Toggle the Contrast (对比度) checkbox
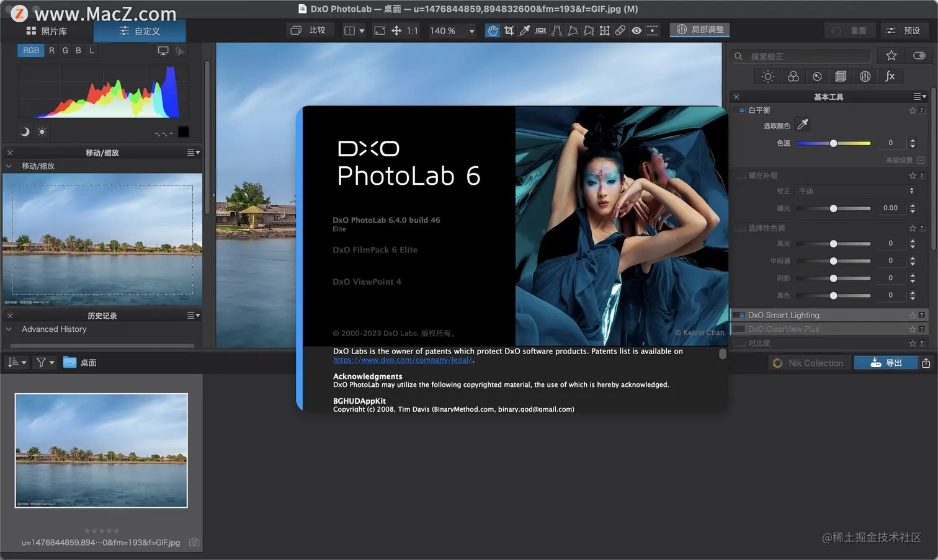 (x=739, y=344)
